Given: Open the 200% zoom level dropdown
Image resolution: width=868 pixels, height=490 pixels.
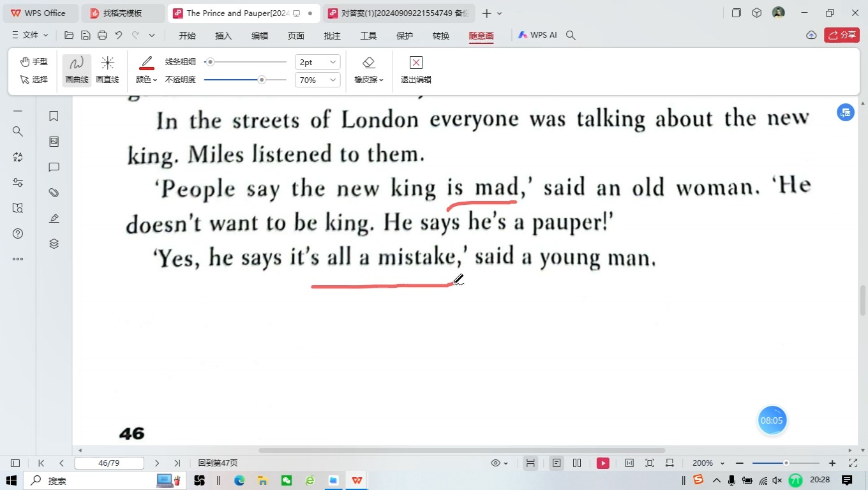Looking at the screenshot, I should point(708,463).
